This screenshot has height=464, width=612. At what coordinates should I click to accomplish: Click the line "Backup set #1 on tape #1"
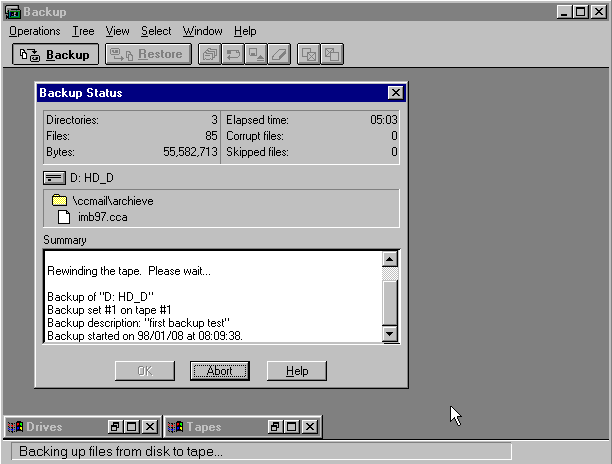click(109, 310)
